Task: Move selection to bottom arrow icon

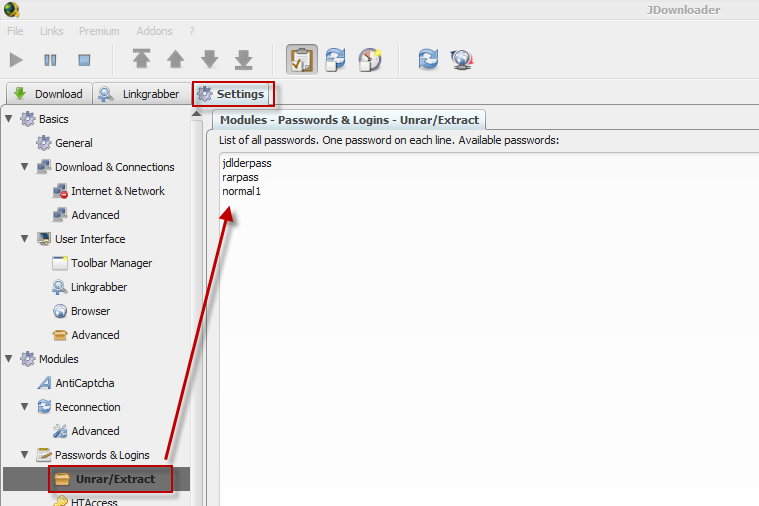Action: tap(243, 59)
